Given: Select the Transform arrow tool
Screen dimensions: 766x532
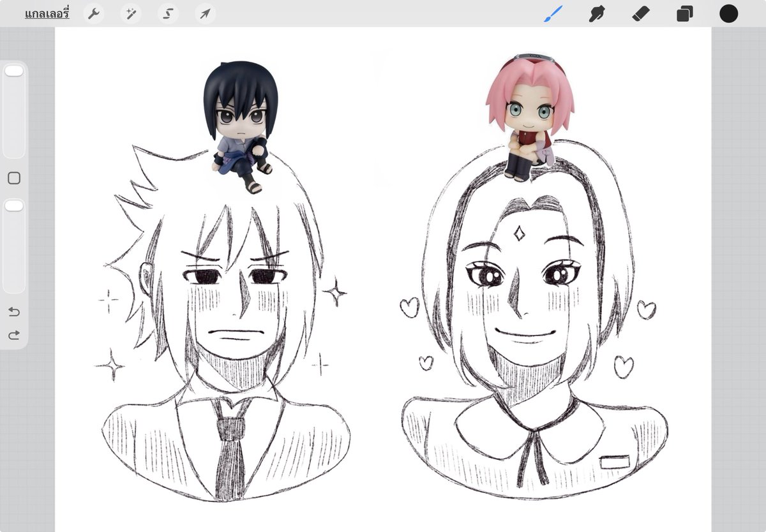Looking at the screenshot, I should [205, 13].
